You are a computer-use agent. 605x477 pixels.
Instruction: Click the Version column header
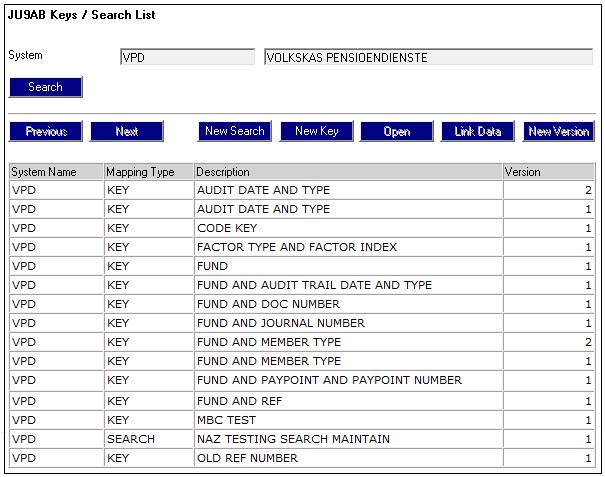coord(549,172)
